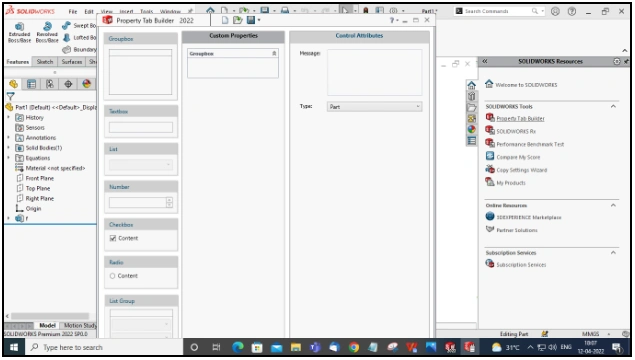The image size is (635, 360).
Task: Click the Property Tab Builder link
Action: point(520,119)
